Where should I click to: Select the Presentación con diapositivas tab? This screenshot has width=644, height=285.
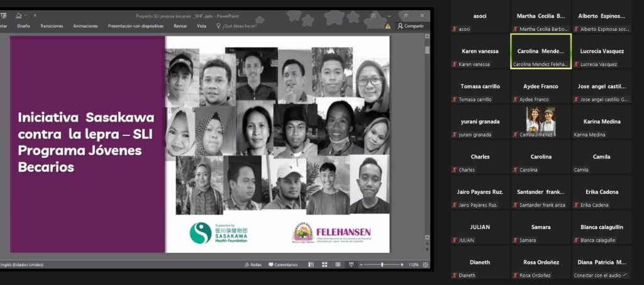tap(136, 26)
